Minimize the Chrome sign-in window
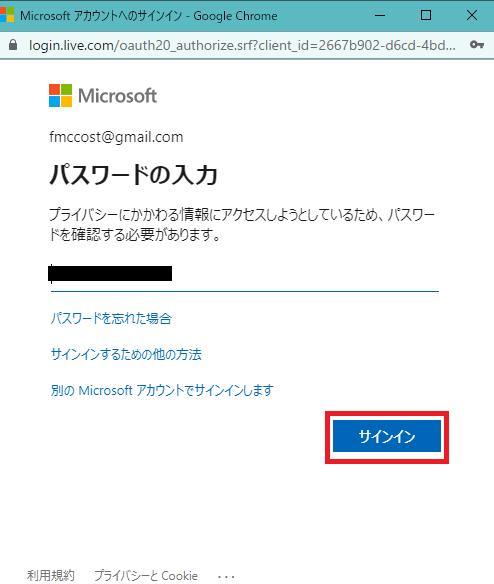 (380, 15)
